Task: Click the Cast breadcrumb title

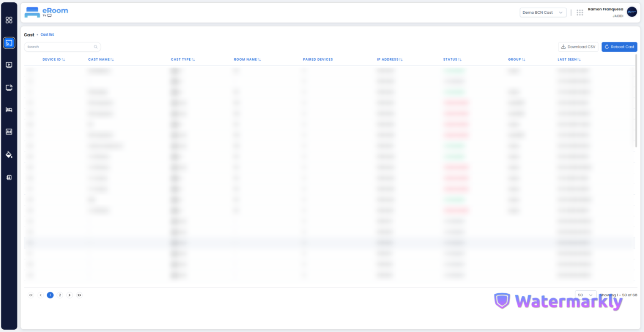Action: point(29,35)
